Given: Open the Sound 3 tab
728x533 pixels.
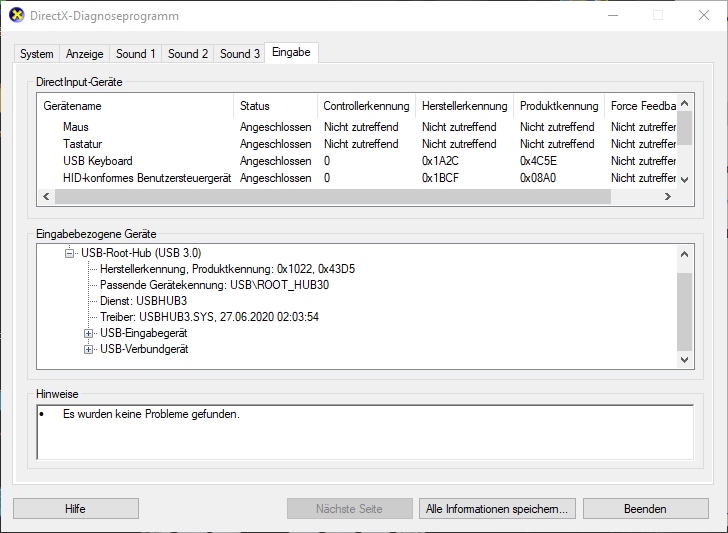Looking at the screenshot, I should 240,54.
